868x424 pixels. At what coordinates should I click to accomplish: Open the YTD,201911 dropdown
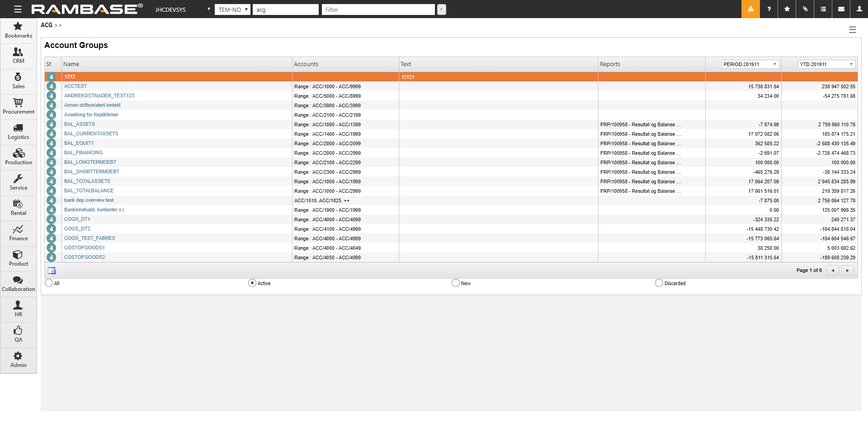pyautogui.click(x=826, y=64)
